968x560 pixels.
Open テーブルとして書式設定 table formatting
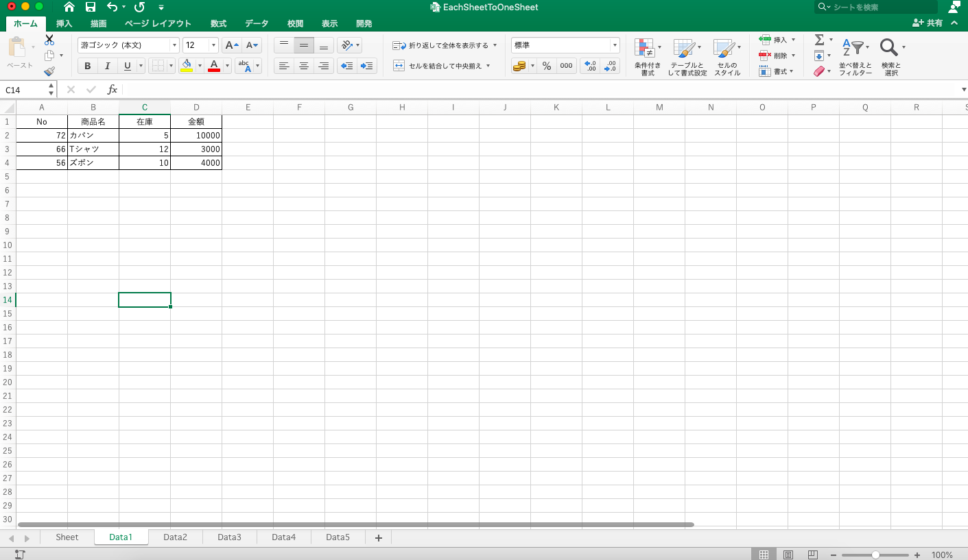click(x=687, y=57)
